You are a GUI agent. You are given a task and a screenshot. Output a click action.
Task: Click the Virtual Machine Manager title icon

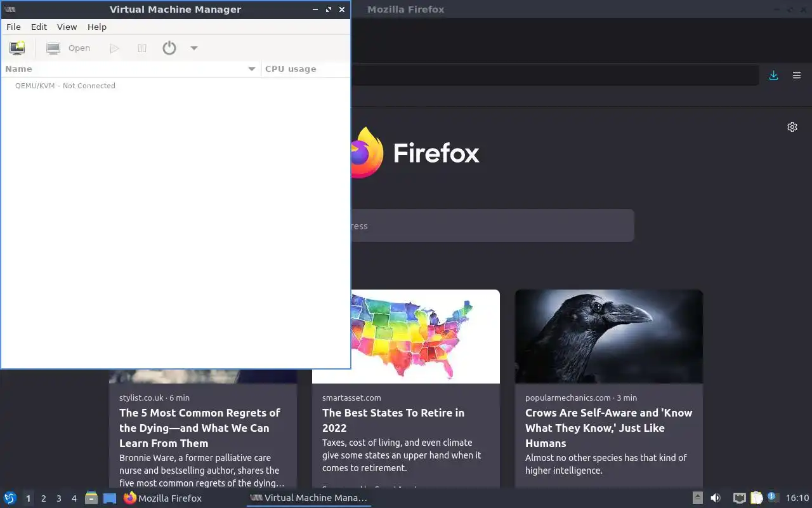coord(10,10)
